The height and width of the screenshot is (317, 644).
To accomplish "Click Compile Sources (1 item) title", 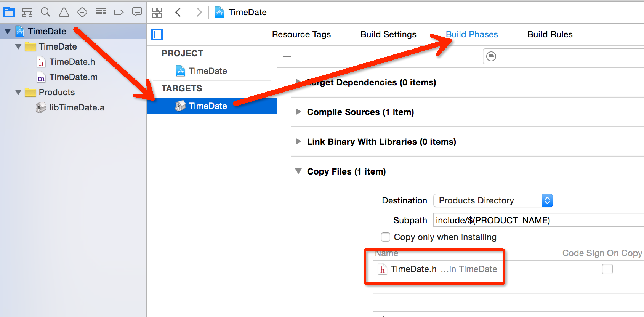I will 360,112.
